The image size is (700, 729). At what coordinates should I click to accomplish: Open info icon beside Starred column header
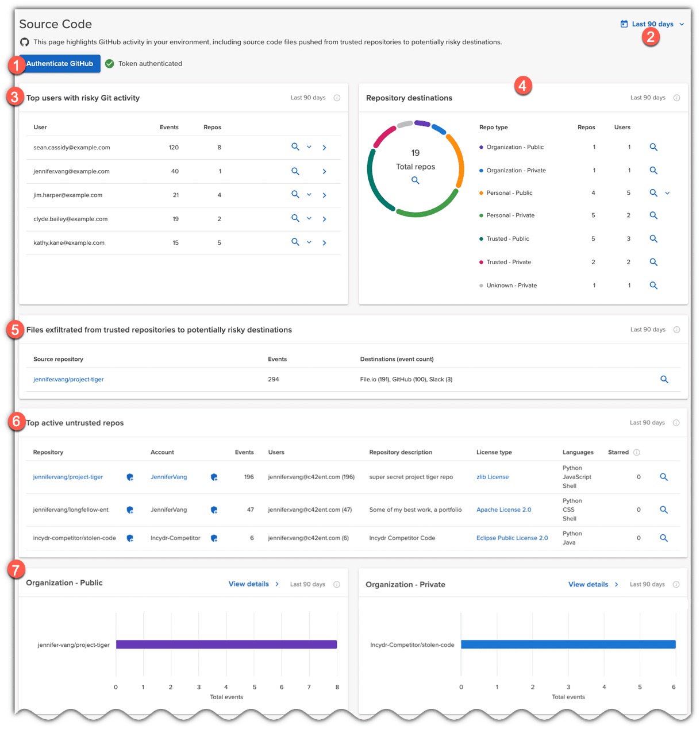pyautogui.click(x=636, y=453)
